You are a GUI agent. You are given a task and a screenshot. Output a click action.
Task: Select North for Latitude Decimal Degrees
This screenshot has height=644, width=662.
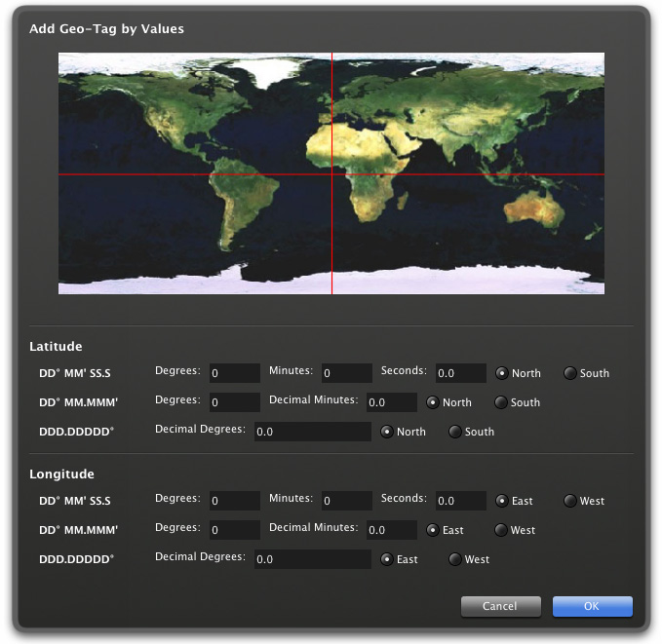tap(387, 432)
